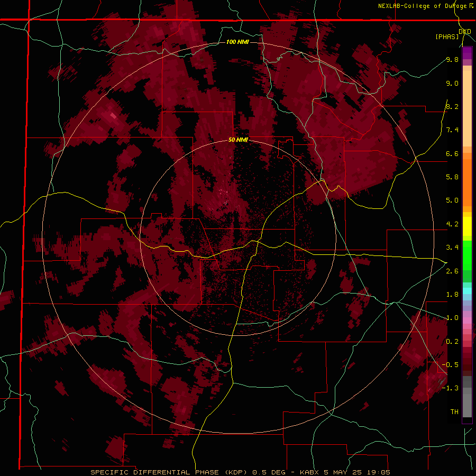Click the -0.5 scale value
The width and height of the screenshot is (476, 476).
[x=450, y=364]
